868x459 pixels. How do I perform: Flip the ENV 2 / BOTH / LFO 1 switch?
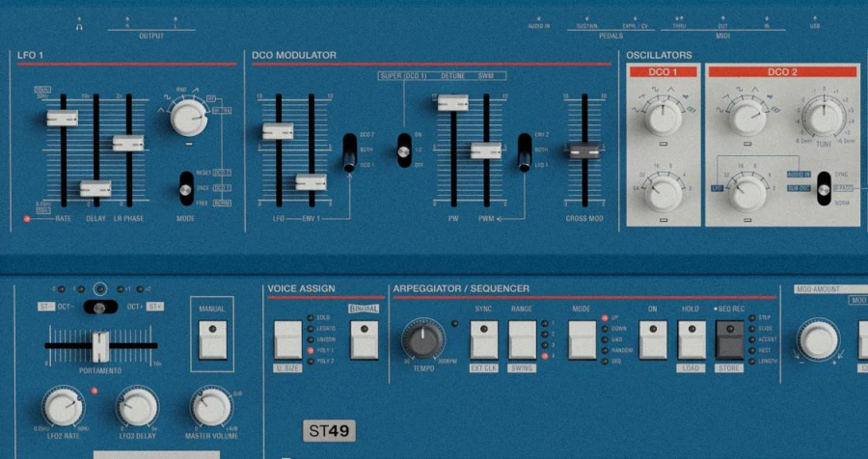pyautogui.click(x=525, y=152)
